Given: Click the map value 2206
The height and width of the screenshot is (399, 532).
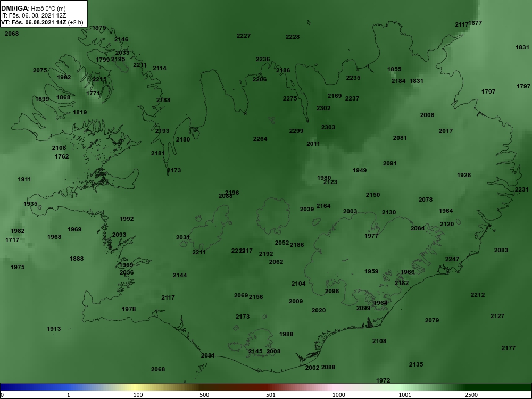Looking at the screenshot, I should point(260,79).
